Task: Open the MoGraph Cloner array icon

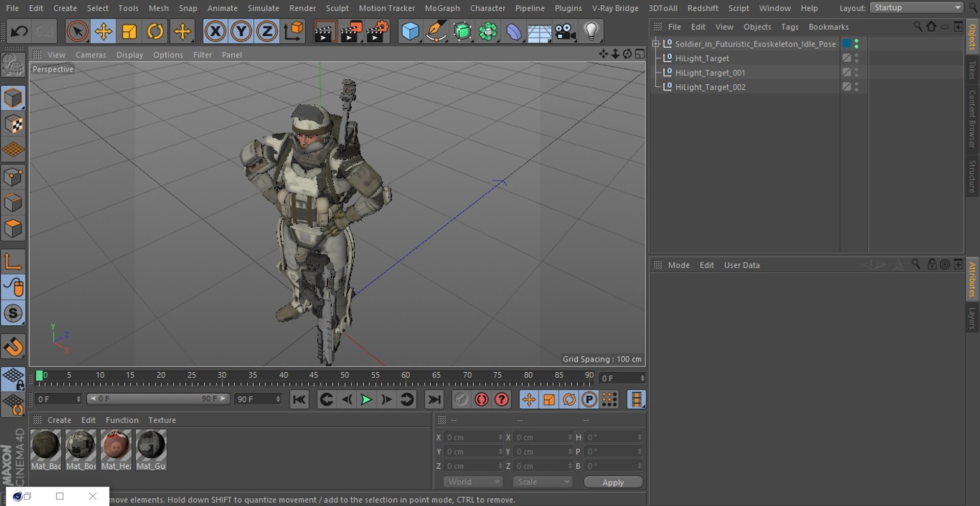Action: (x=488, y=32)
